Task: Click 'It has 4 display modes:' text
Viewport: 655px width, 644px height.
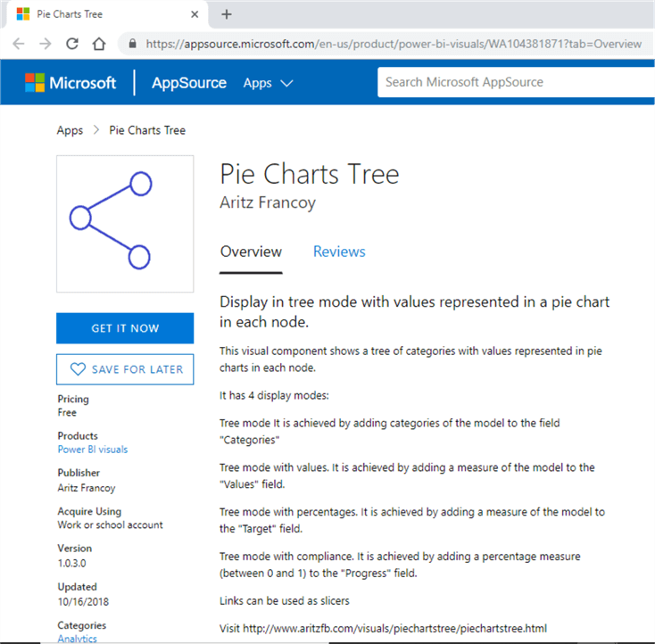Action: [x=275, y=395]
